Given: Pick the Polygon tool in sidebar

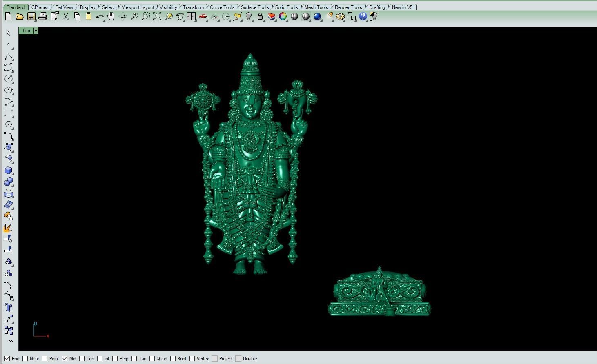Looking at the screenshot, I should [x=9, y=124].
